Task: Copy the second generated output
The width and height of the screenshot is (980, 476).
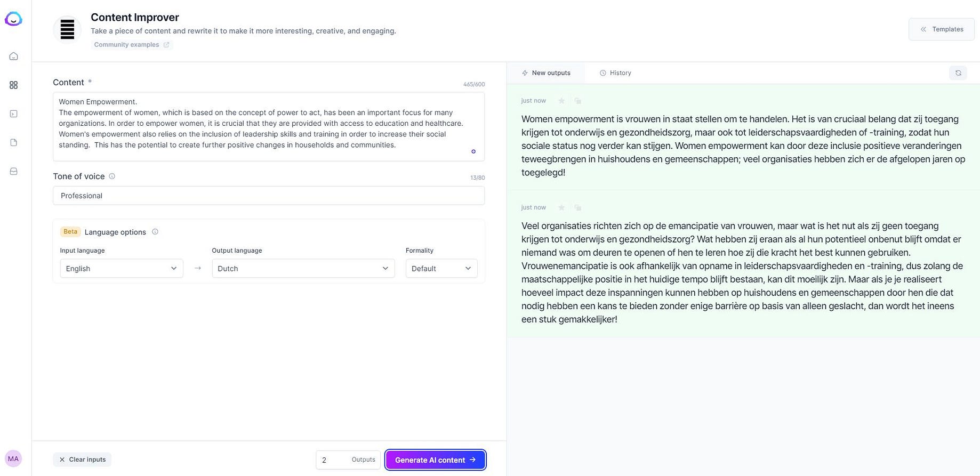Action: pos(577,207)
